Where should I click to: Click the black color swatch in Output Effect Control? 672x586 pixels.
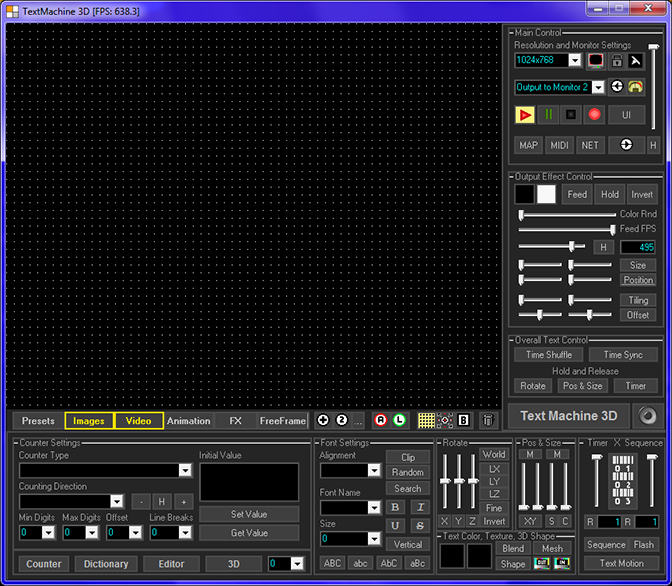point(525,194)
